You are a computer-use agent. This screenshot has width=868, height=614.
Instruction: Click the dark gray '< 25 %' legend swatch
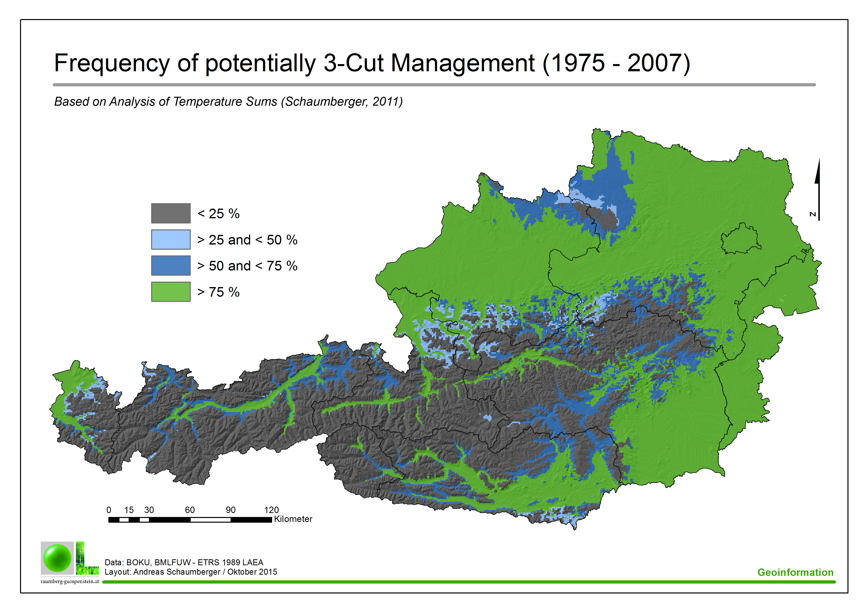click(171, 213)
